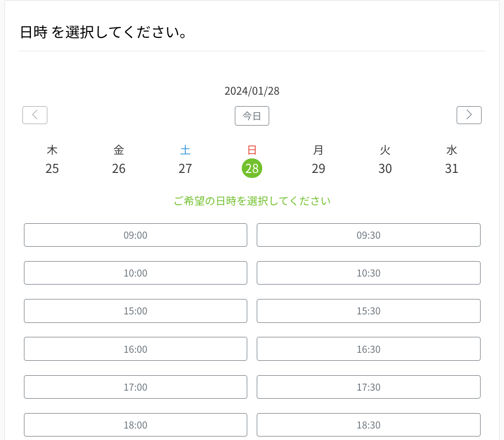Screen dimensions: 504x440
Task: Choose the 10:30 appointment time
Action: point(368,273)
